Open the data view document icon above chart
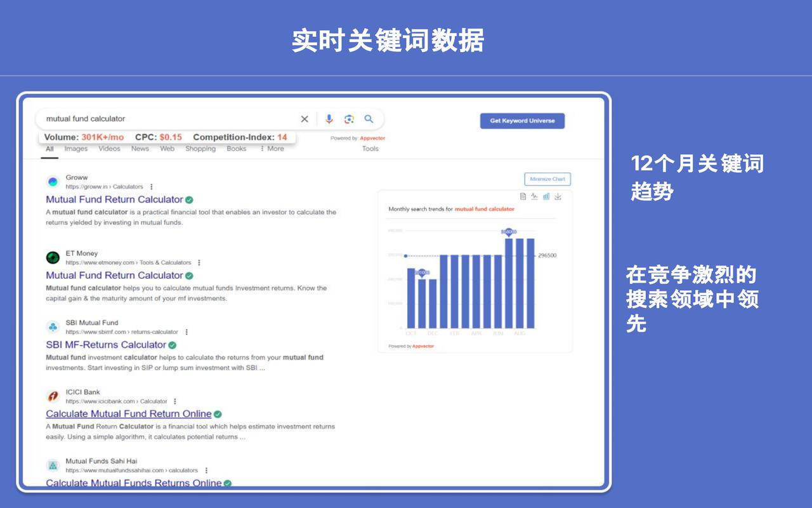812x508 pixels. [x=523, y=197]
